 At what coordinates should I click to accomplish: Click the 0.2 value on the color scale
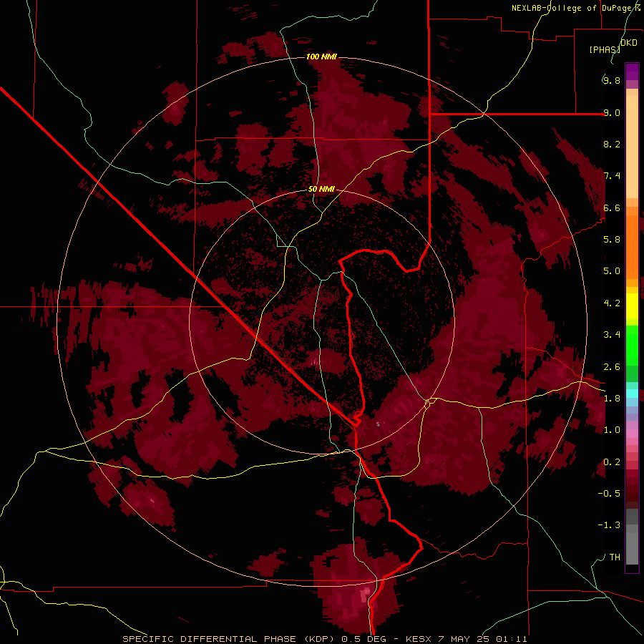point(612,462)
